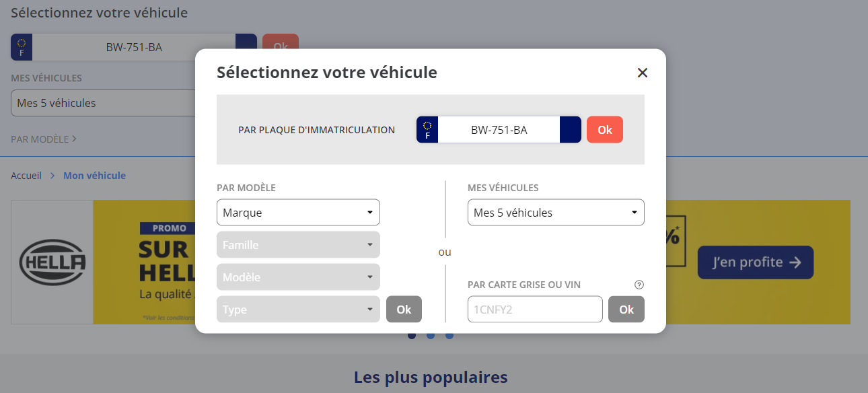
Task: Click the arrow on J'en profite banner
Action: pos(795,262)
